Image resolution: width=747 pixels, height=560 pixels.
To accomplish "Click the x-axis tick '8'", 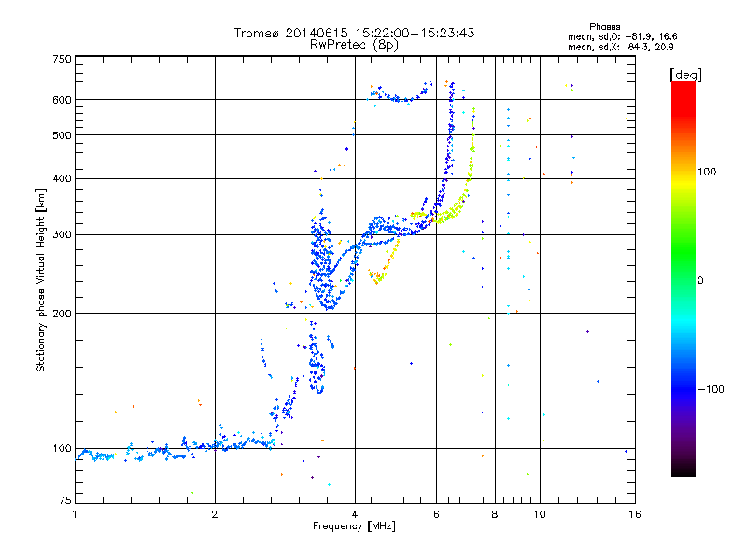I will click(495, 514).
